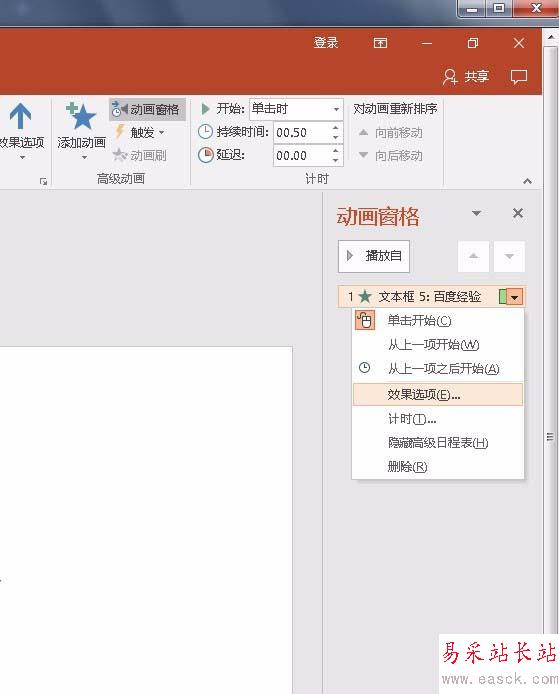Open Ribbon Display Options icon
The width and height of the screenshot is (559, 694).
(380, 43)
